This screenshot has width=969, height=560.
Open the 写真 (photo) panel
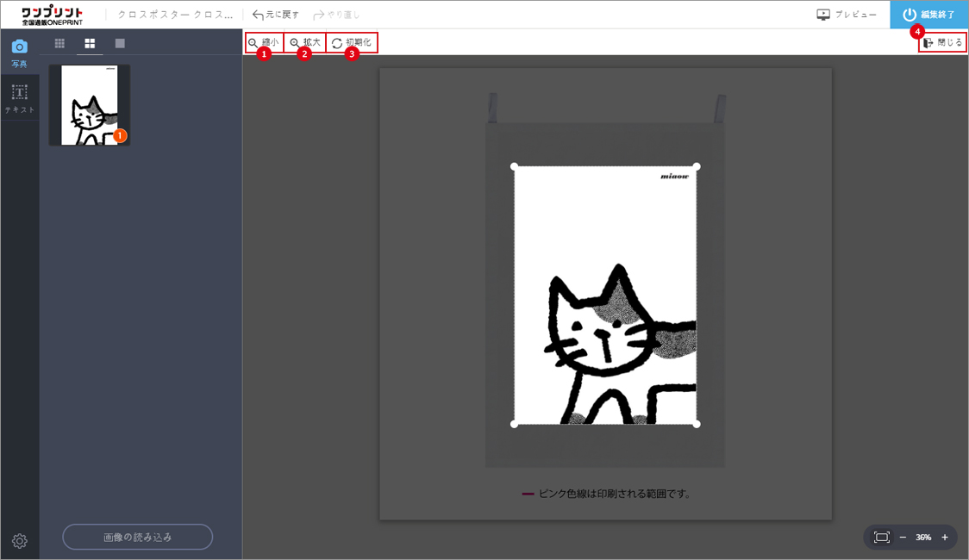[x=19, y=52]
